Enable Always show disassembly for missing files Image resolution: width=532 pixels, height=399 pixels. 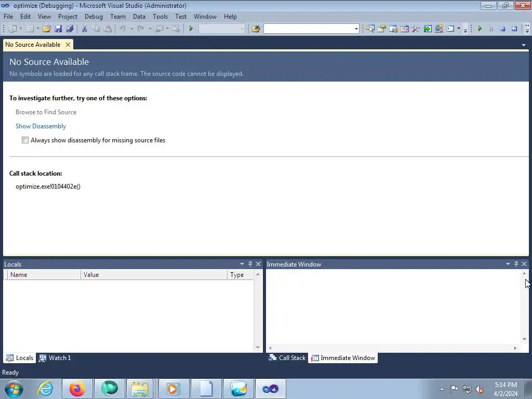(x=25, y=140)
